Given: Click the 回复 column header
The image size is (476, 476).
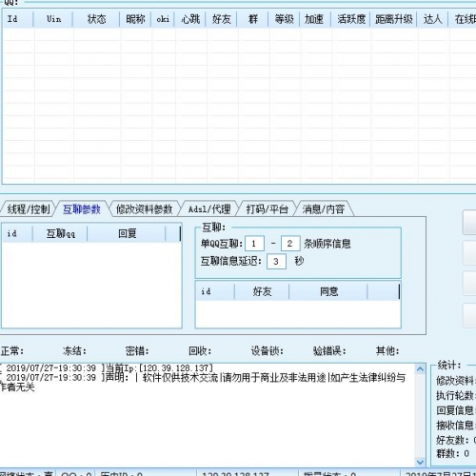Looking at the screenshot, I should [x=127, y=234].
